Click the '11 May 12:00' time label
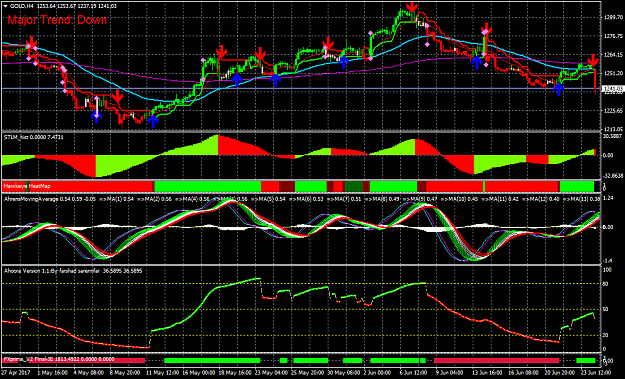The width and height of the screenshot is (625, 379). point(163,373)
